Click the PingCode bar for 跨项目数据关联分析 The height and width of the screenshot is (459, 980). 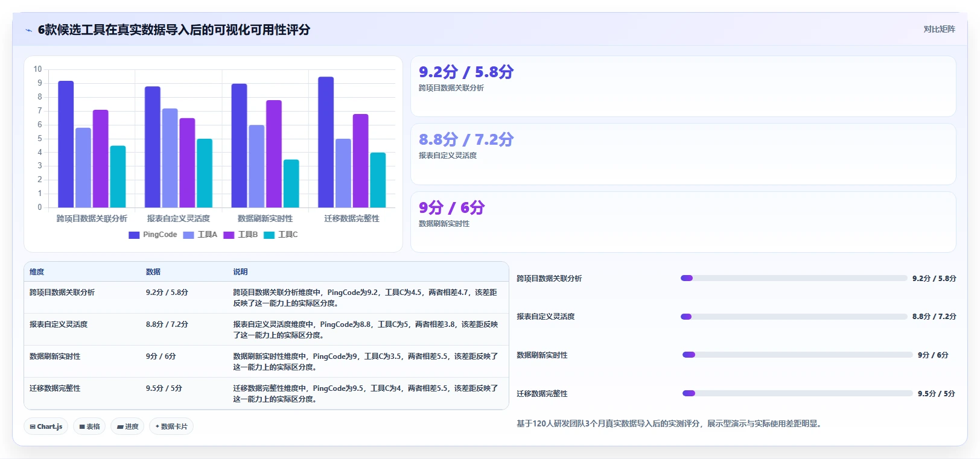click(66, 144)
